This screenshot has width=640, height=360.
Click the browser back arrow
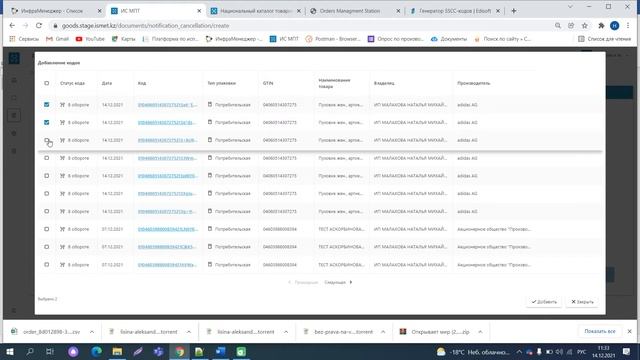[12, 26]
